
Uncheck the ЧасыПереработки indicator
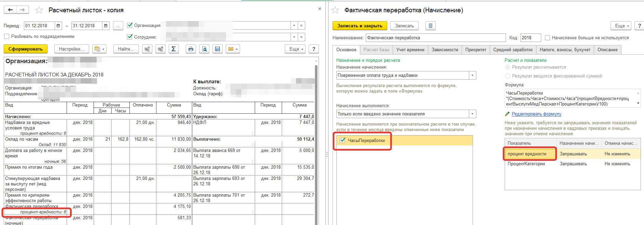click(342, 140)
